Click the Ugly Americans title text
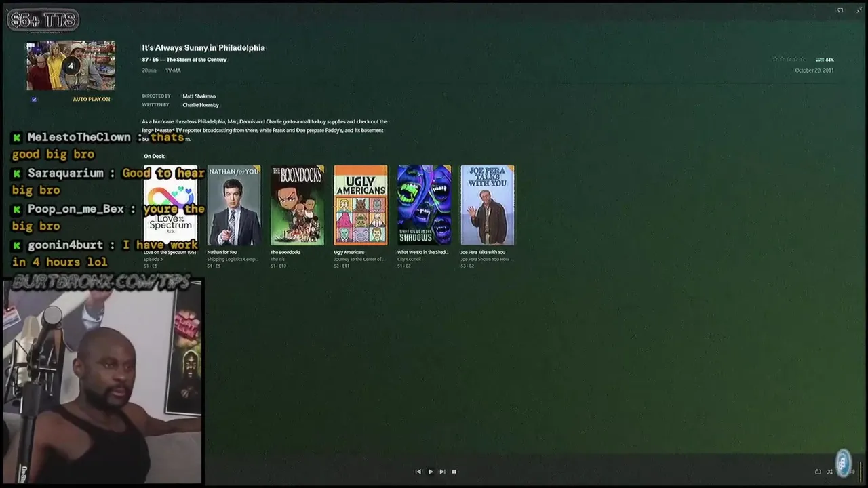868x488 pixels. [349, 252]
